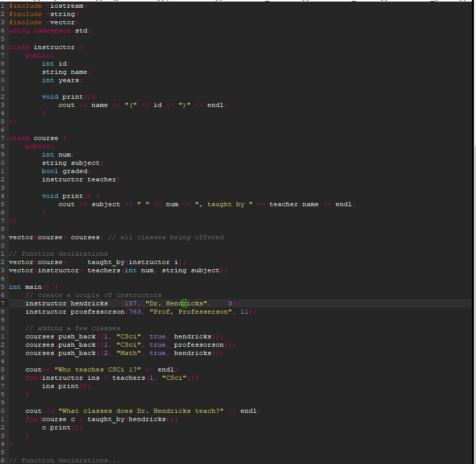
Task: Click 'What classes does Dr. Hendricks teach?' string
Action: 141,411
